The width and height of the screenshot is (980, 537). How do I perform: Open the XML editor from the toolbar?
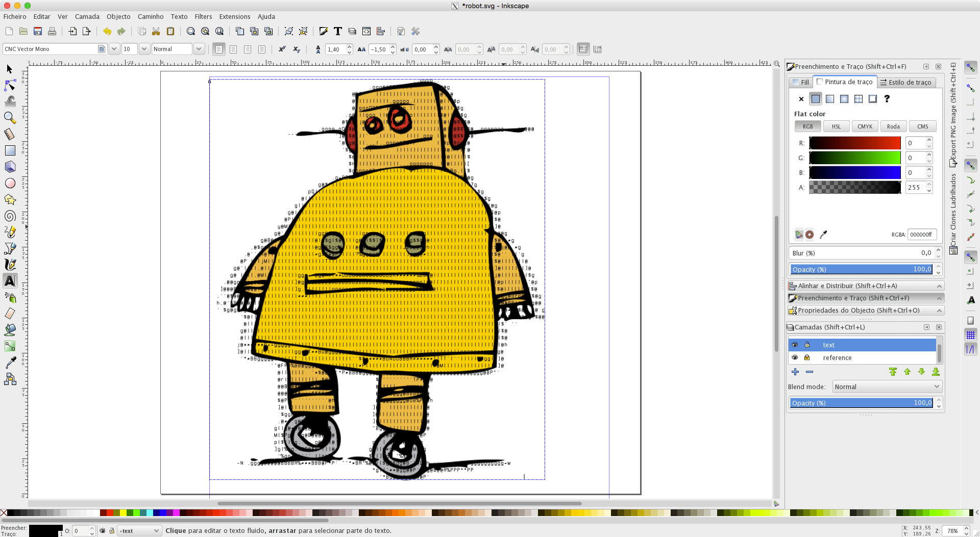pyautogui.click(x=366, y=31)
